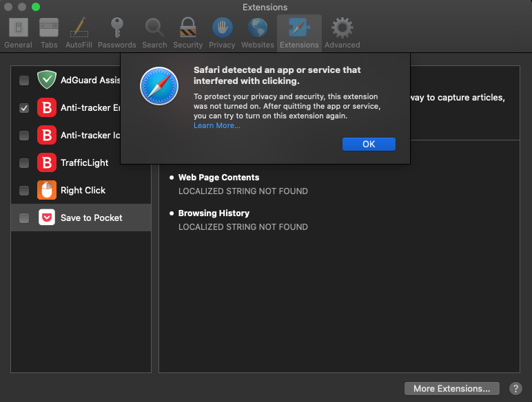Open the Websites globe icon
The width and height of the screenshot is (532, 402).
(258, 27)
